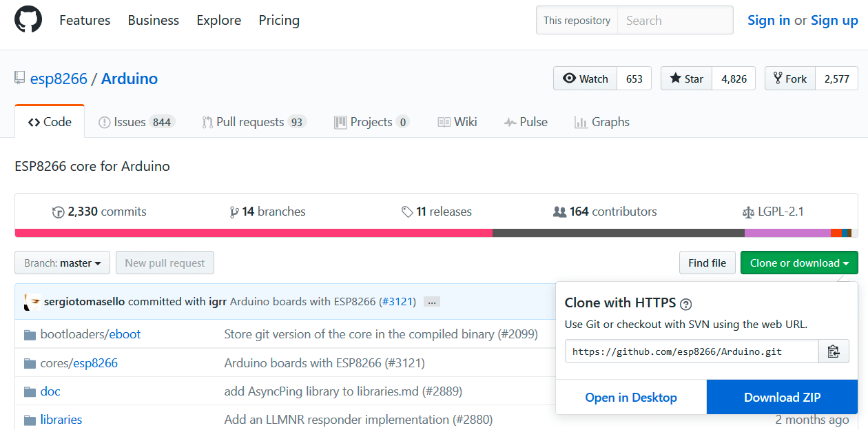Open igrr committer link
This screenshot has width=868, height=430.
[x=218, y=302]
